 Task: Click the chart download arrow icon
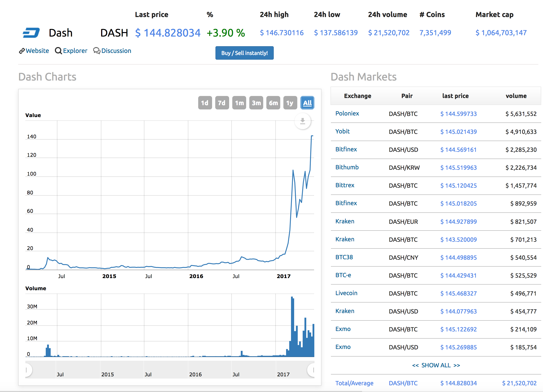[x=303, y=121]
